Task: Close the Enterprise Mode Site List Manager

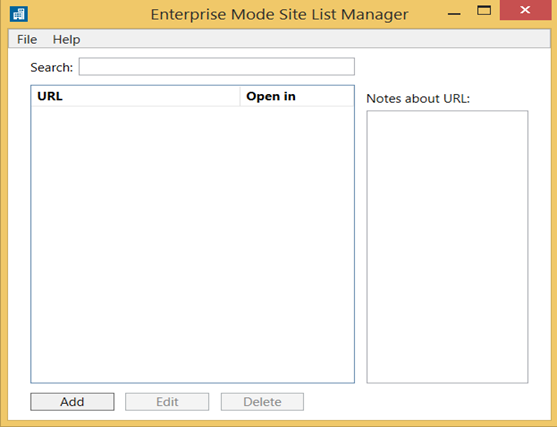Action: tap(525, 10)
